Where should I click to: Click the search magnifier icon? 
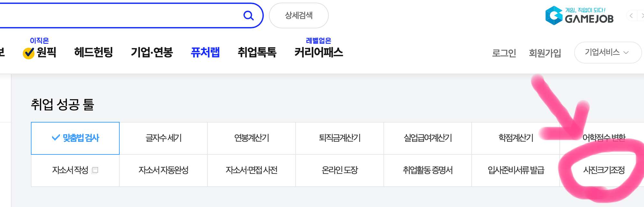[248, 15]
